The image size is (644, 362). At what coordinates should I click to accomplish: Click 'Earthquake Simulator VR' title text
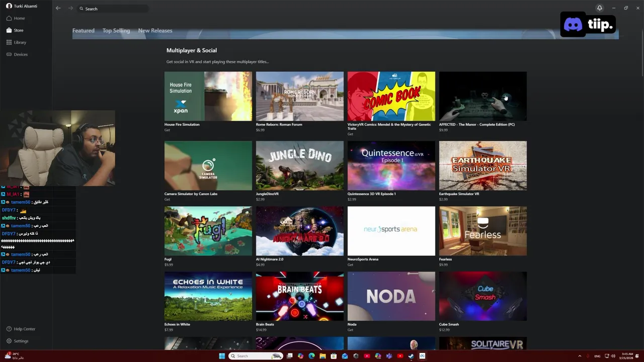tap(459, 194)
